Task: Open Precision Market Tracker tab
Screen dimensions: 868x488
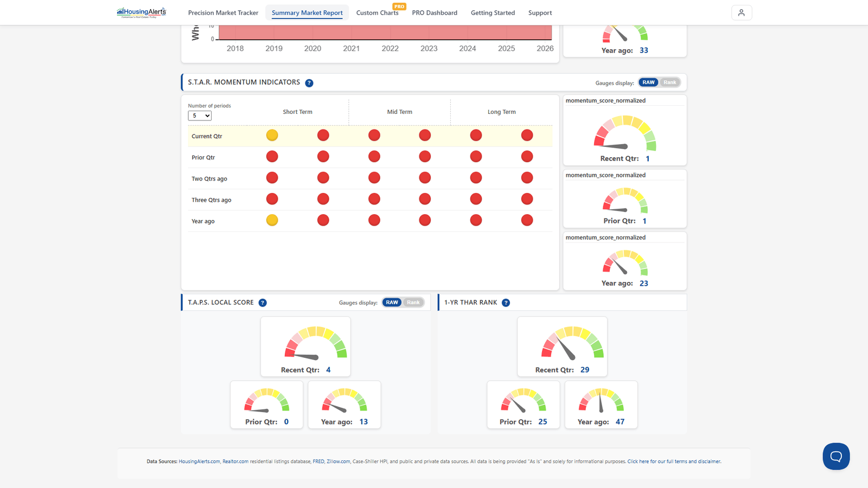Action: click(x=223, y=12)
